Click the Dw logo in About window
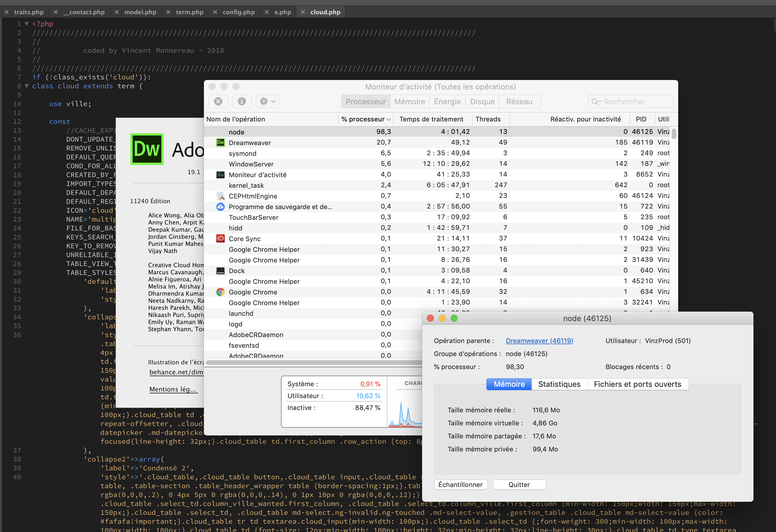The image size is (776, 532). (147, 149)
